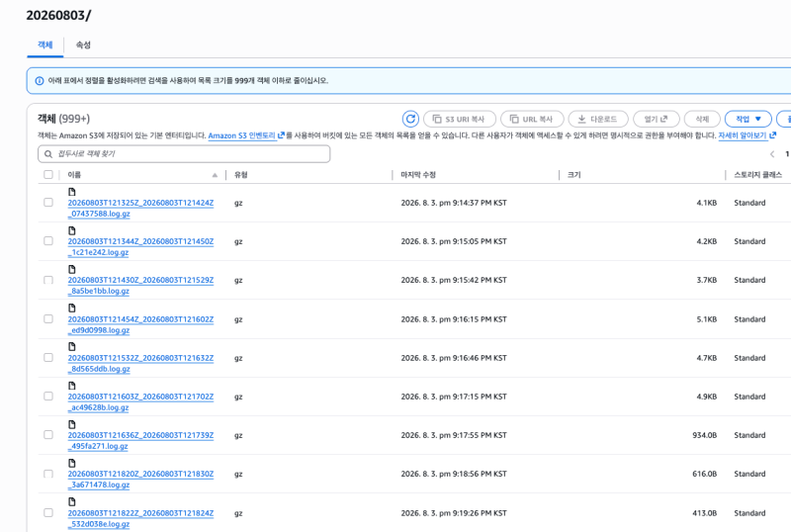
Task: Open object 3a671478.log.gz link
Action: [x=140, y=480]
